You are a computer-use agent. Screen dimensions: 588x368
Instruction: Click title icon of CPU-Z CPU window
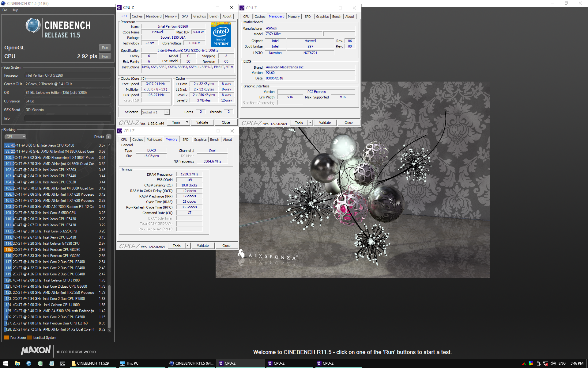pos(119,8)
